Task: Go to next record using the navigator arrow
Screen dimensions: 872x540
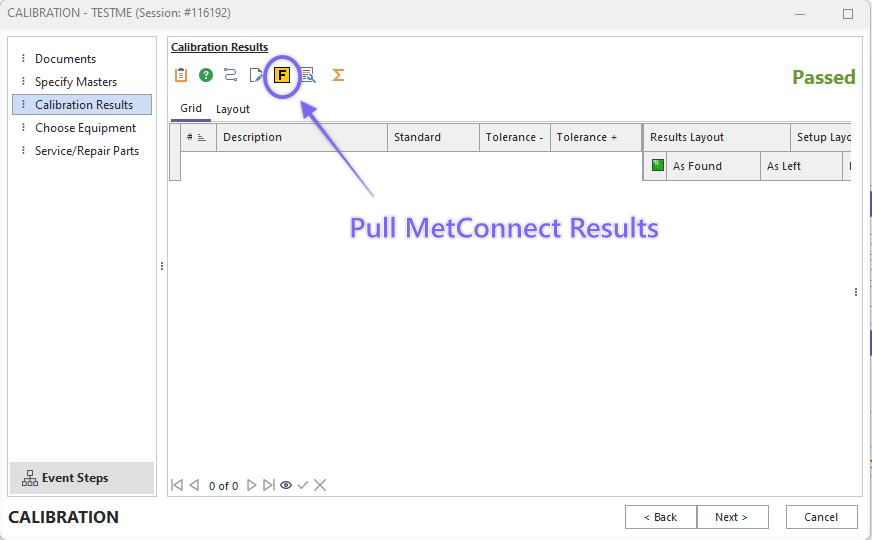Action: coord(252,485)
